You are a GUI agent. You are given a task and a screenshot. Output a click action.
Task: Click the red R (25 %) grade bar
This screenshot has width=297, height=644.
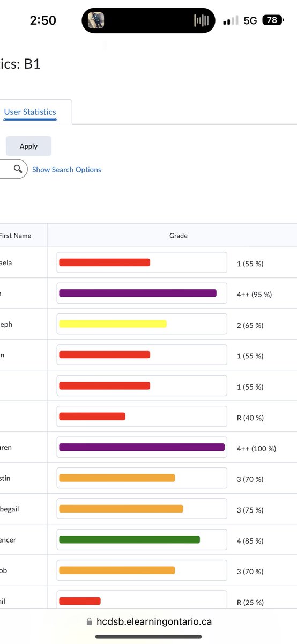79,601
